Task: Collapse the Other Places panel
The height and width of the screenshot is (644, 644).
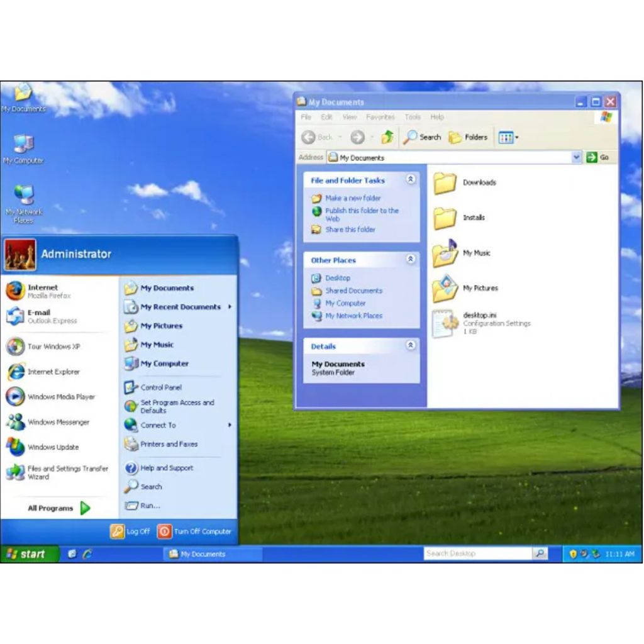Action: [411, 260]
